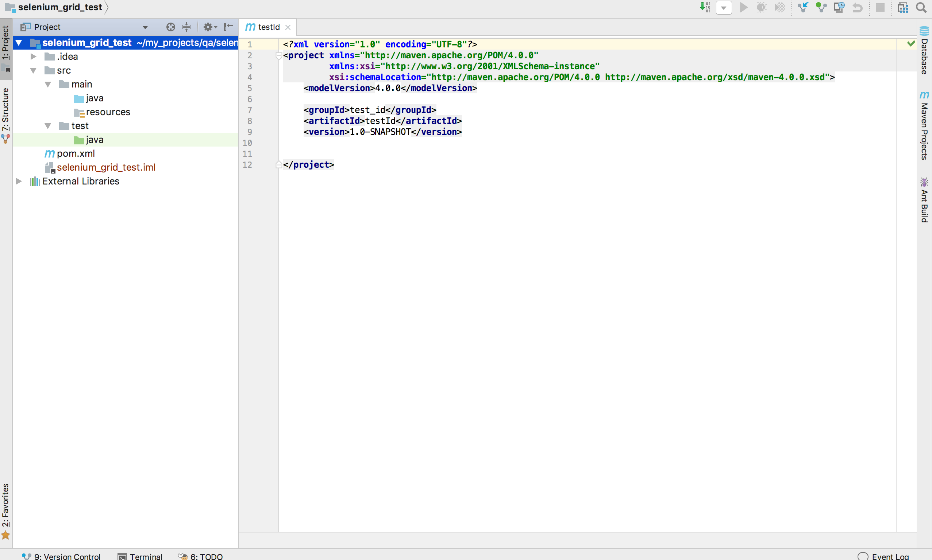Expand External Libraries

pyautogui.click(x=19, y=181)
